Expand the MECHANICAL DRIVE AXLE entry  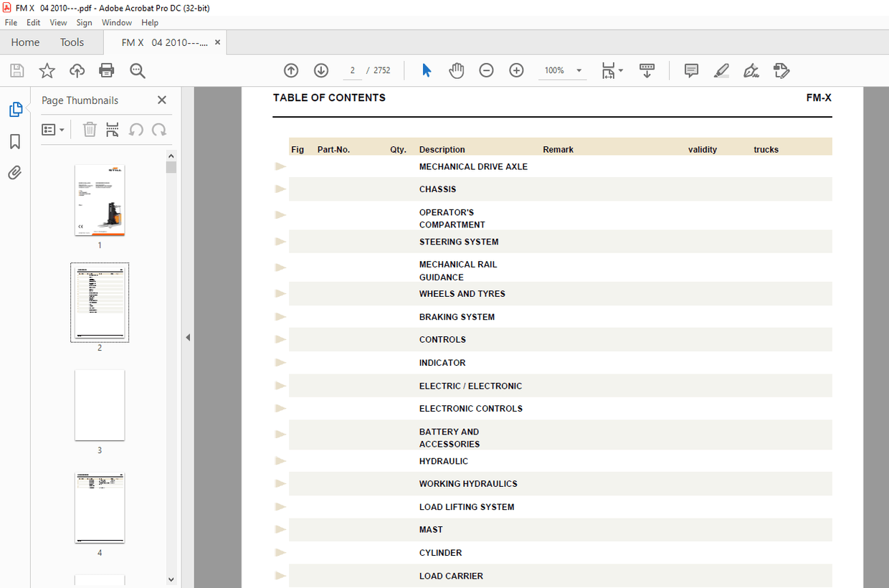(280, 166)
